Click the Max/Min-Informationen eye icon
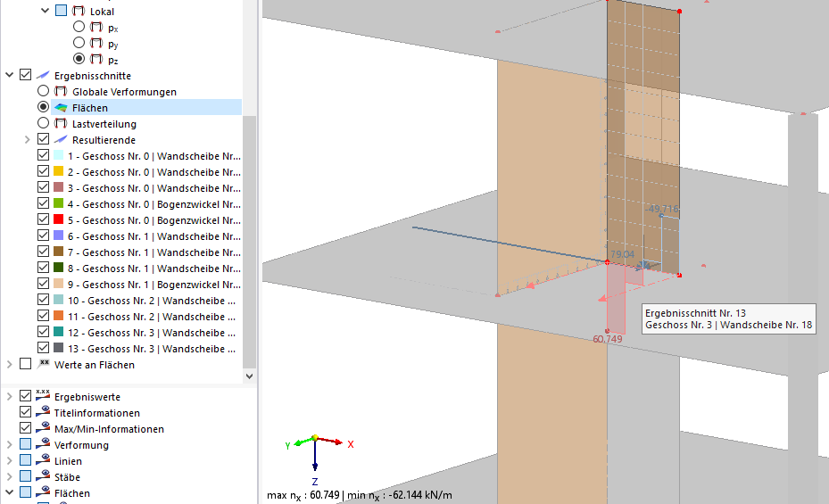This screenshot has height=504, width=829. click(x=43, y=428)
